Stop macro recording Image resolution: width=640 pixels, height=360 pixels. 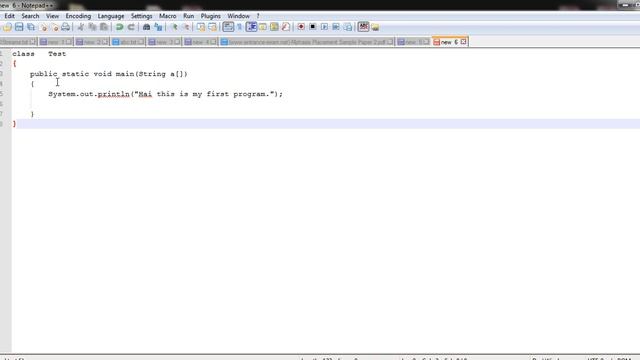[x=313, y=27]
